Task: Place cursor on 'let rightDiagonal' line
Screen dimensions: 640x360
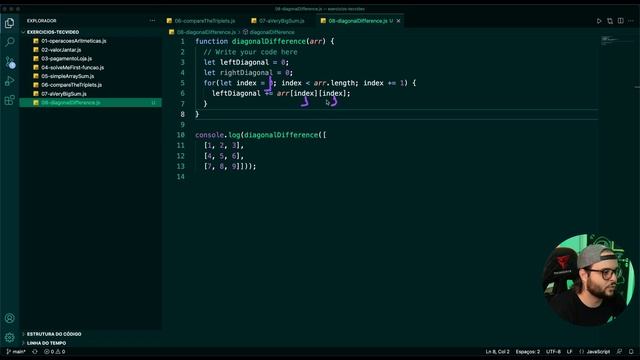Action: pos(248,73)
